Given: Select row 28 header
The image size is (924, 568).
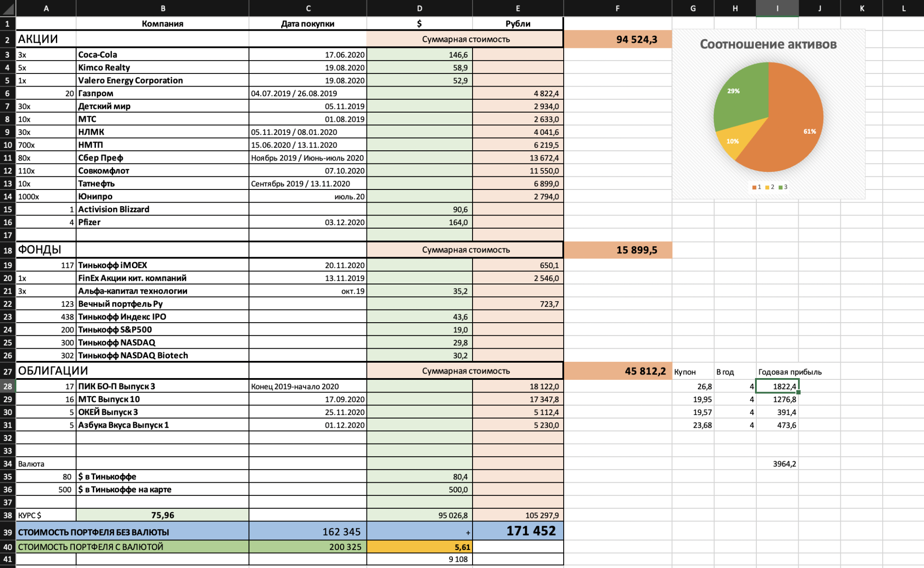Looking at the screenshot, I should 7,386.
